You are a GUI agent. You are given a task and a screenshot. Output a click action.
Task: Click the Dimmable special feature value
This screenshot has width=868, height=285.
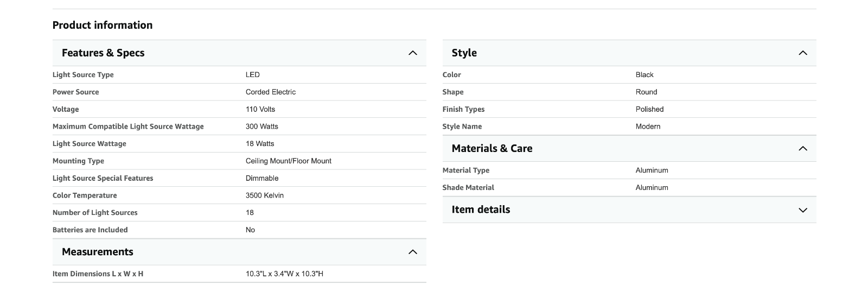[x=261, y=179]
